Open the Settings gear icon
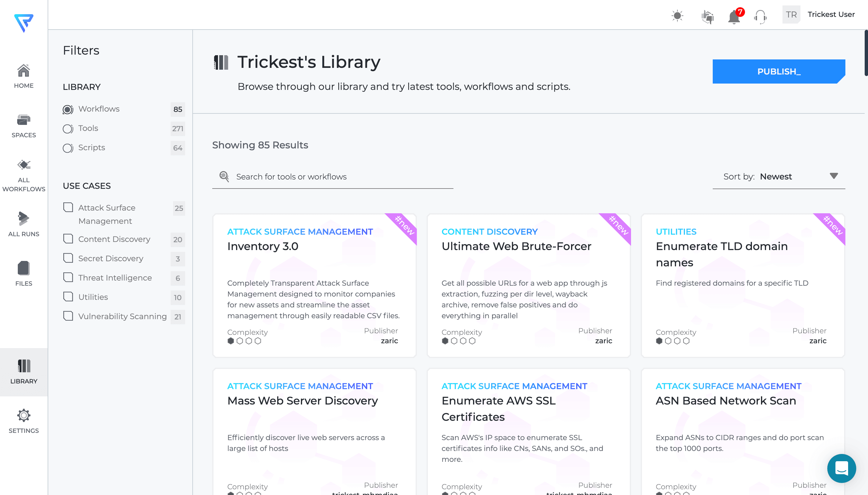 [24, 415]
